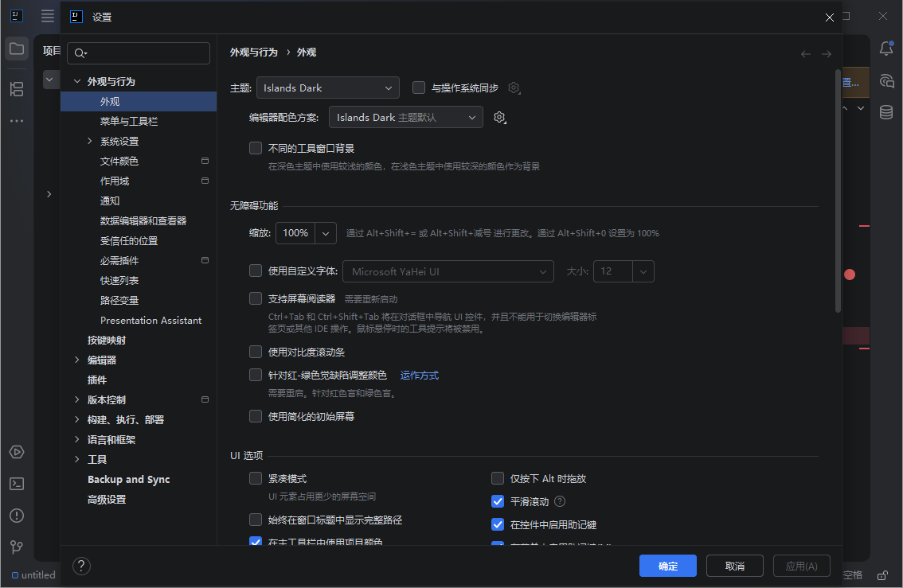This screenshot has height=588, width=903.
Task: Open the 运作方式 link for color adjustment
Action: pos(419,375)
